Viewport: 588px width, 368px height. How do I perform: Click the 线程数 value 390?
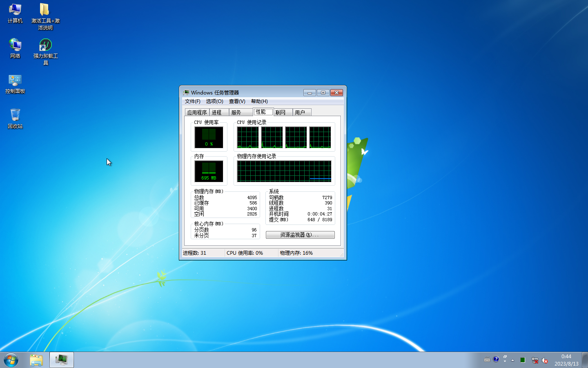point(328,203)
